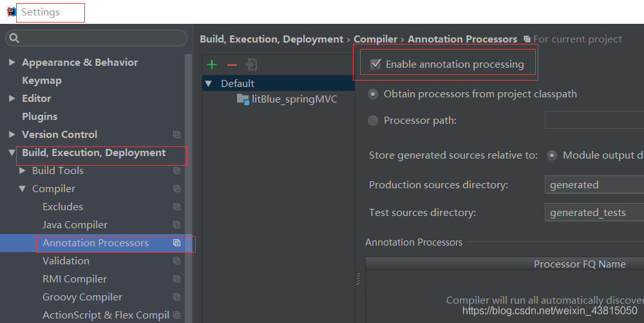Select the Default profile row
The image size is (644, 323).
(x=278, y=83)
